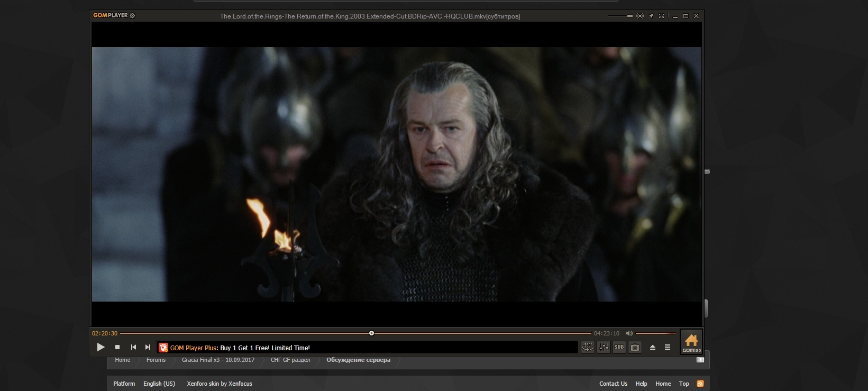Open СНГ GF раздел breadcrumb
Screen dimensions: 868x391
point(290,360)
